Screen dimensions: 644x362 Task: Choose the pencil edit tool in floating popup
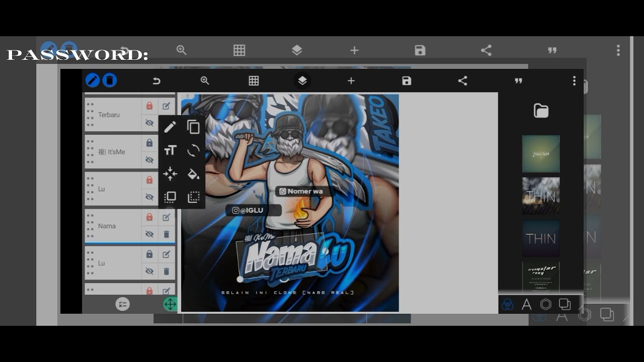(x=170, y=127)
